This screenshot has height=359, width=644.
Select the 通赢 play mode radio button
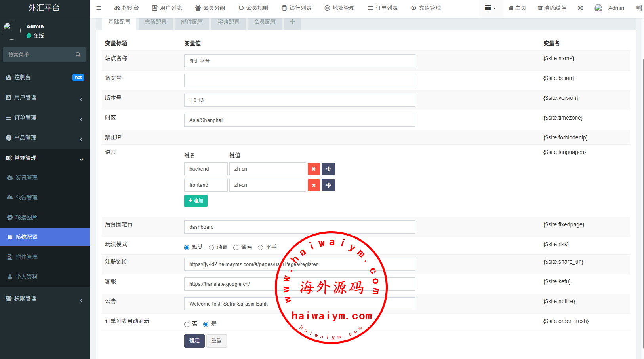(x=211, y=247)
